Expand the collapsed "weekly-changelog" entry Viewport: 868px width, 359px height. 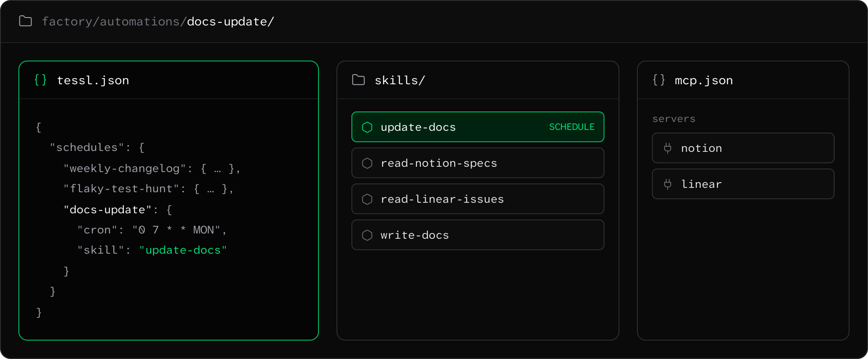(152, 169)
